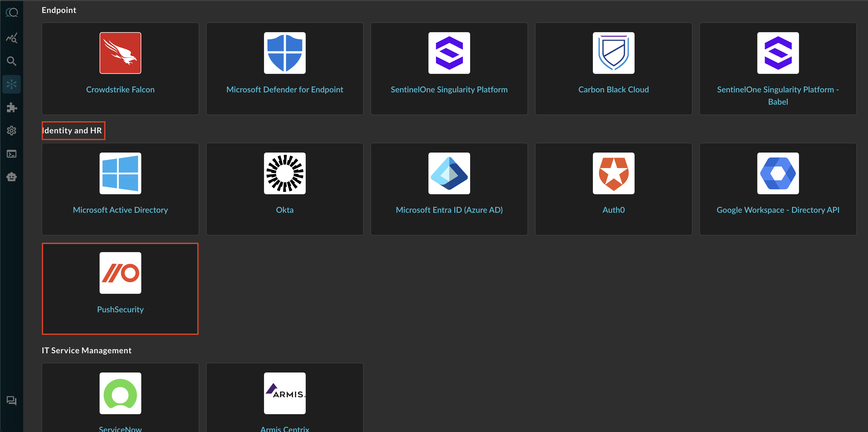Select the highlighted integrations hub sidebar icon
This screenshot has width=868, height=432.
tap(12, 84)
